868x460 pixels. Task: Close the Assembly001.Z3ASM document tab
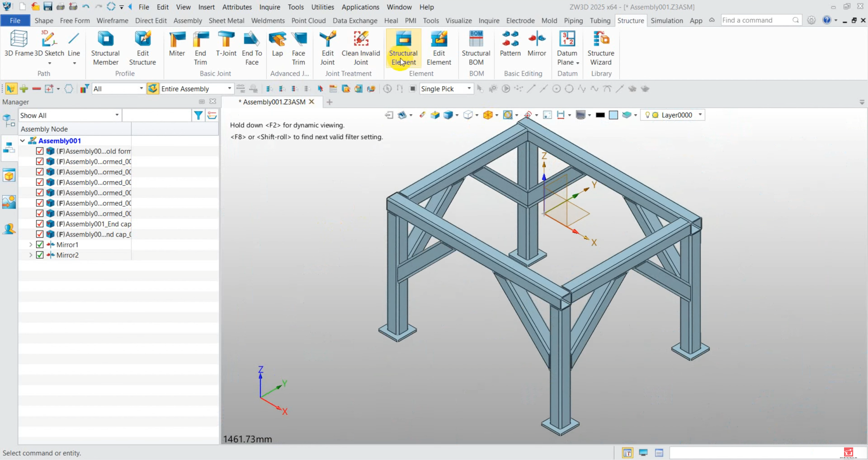point(312,102)
